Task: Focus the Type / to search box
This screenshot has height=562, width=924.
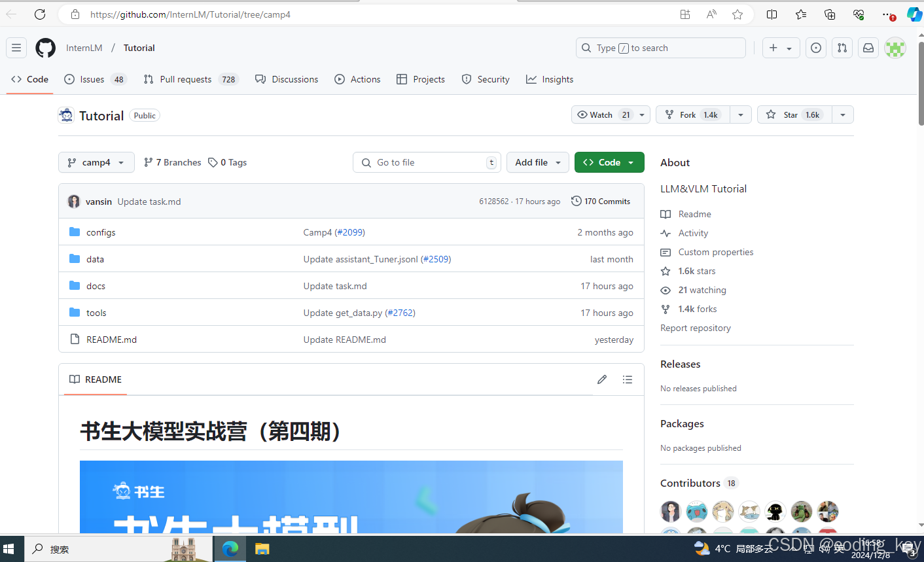Action: [661, 48]
